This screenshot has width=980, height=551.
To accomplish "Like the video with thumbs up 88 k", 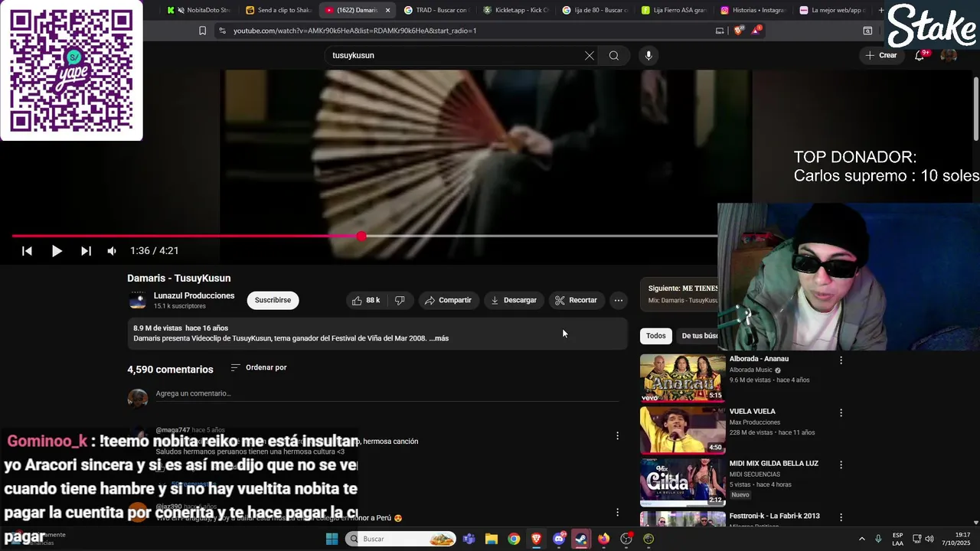I will pyautogui.click(x=365, y=300).
